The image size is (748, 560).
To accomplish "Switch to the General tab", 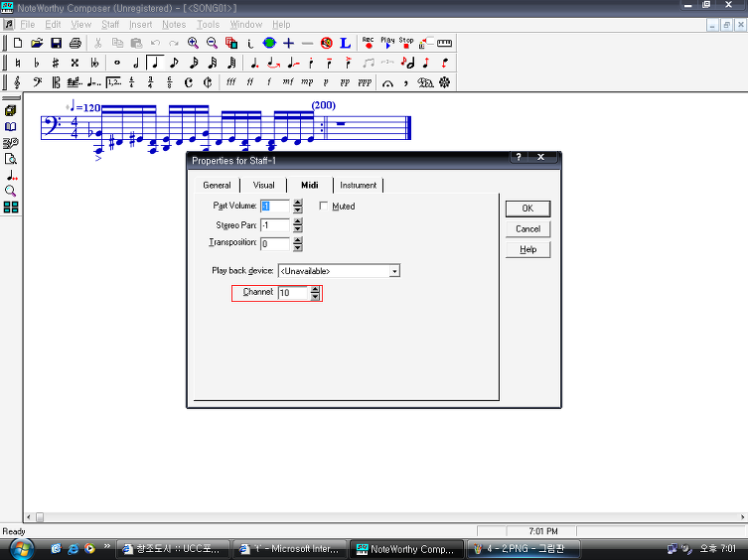I will coord(218,185).
